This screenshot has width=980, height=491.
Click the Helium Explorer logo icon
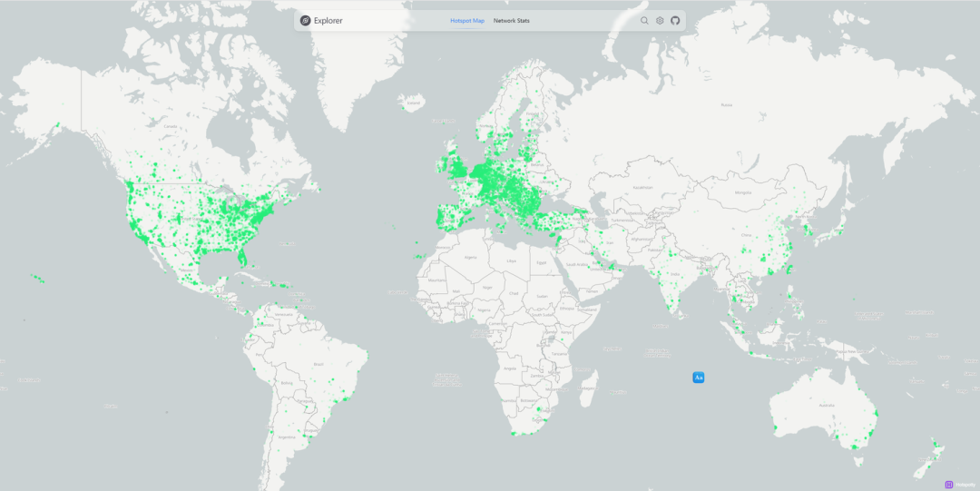(x=305, y=21)
